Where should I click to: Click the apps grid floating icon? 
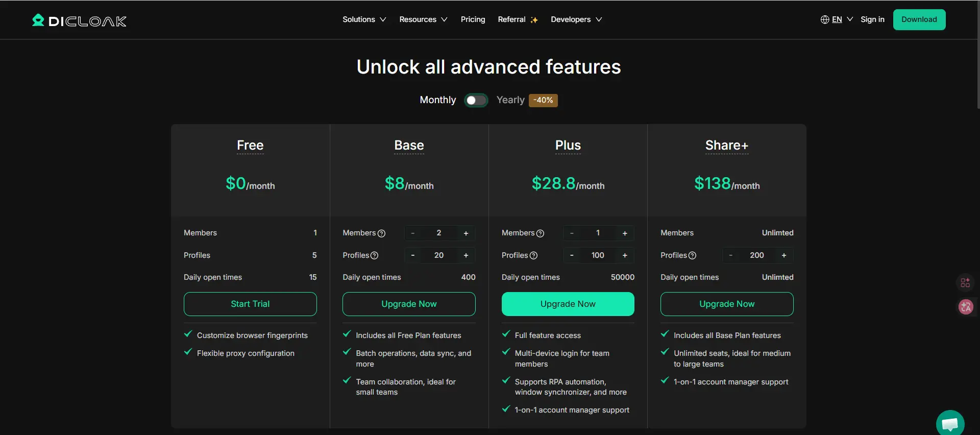point(965,283)
